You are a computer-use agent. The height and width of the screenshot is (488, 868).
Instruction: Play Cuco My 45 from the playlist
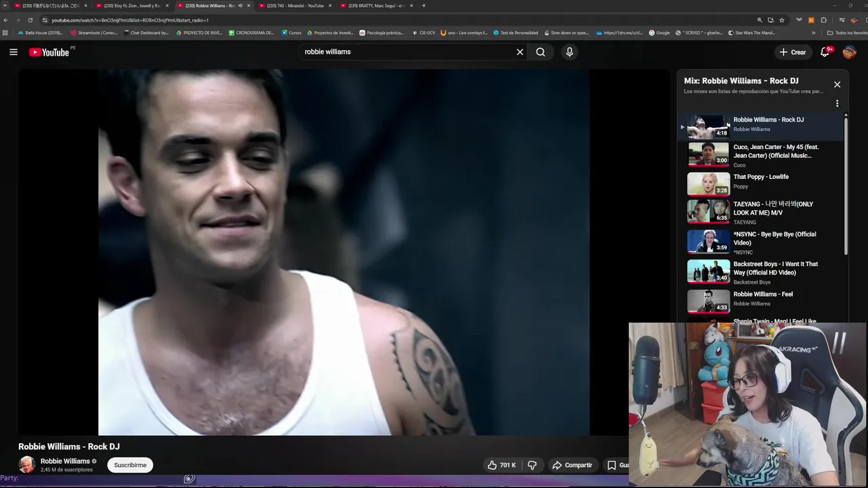point(764,155)
